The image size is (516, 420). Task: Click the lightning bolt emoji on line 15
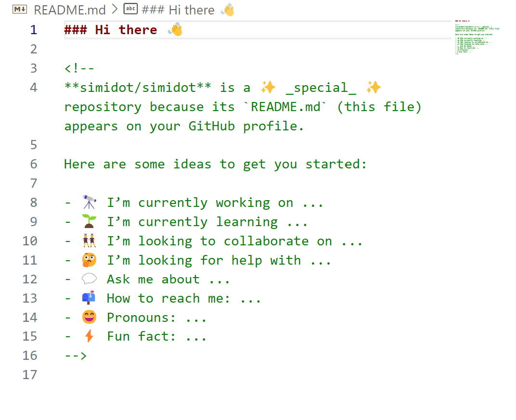tap(89, 336)
